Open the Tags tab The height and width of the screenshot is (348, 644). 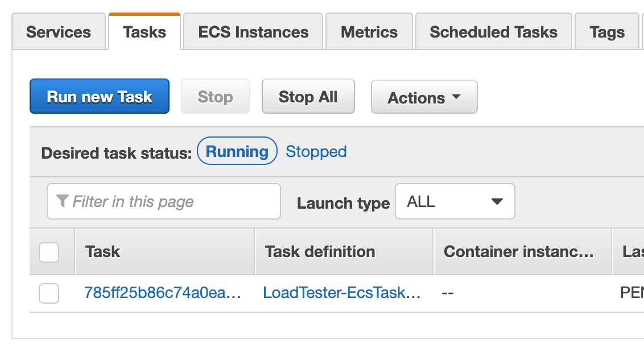click(606, 32)
